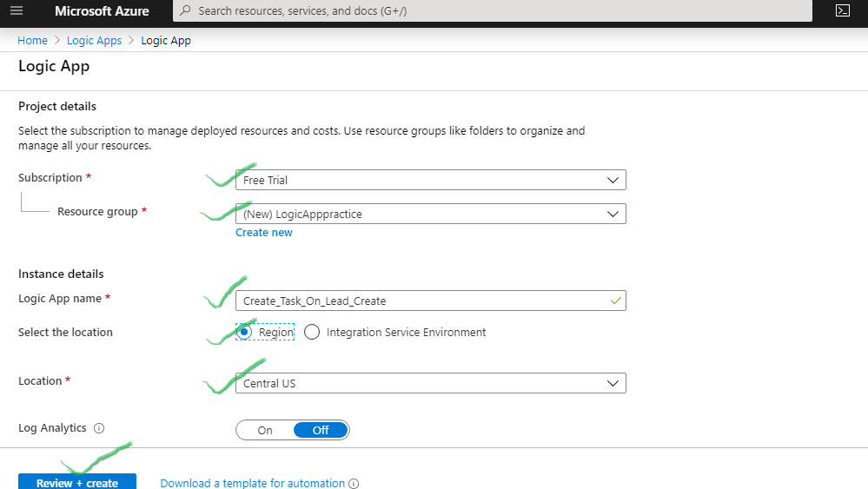Open Download a template for automation link

[x=253, y=483]
